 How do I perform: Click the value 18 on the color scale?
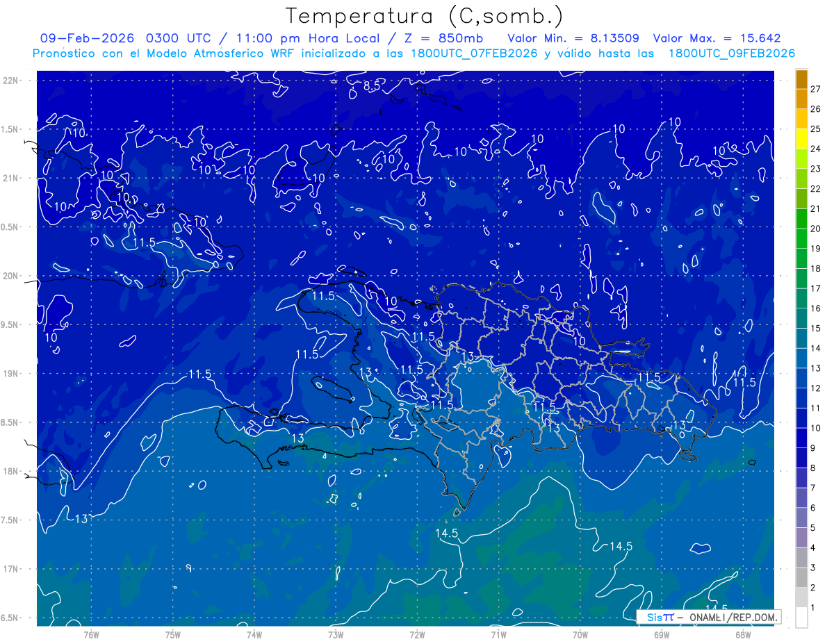[816, 269]
